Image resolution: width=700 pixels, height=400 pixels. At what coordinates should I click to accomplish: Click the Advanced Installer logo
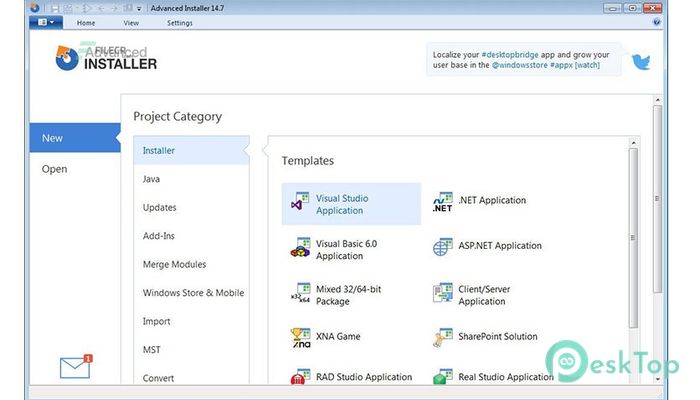click(x=106, y=58)
